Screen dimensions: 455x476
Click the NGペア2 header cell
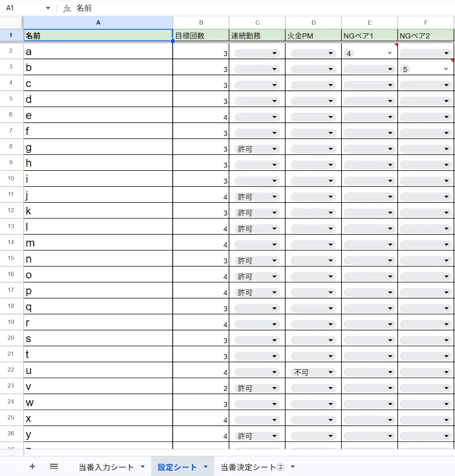coord(426,35)
